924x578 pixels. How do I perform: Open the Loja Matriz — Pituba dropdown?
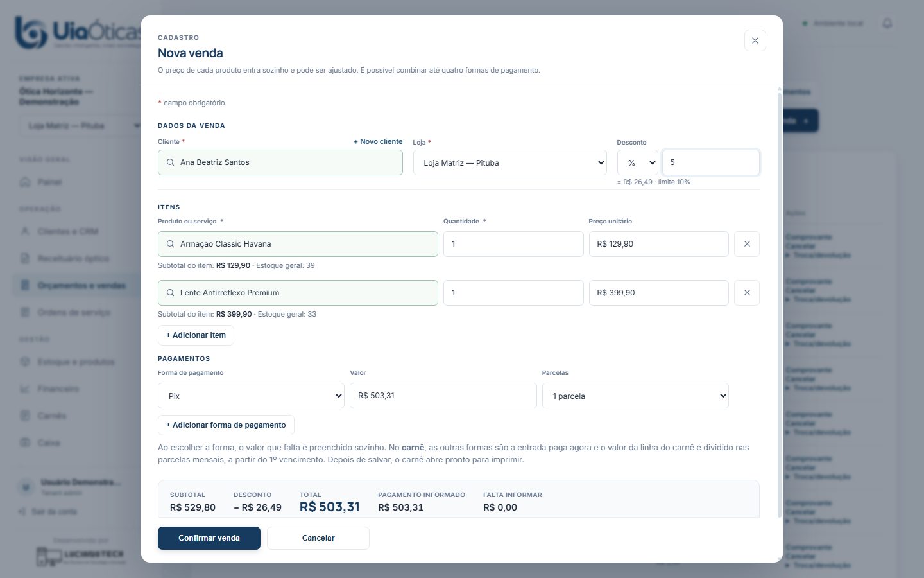click(510, 162)
